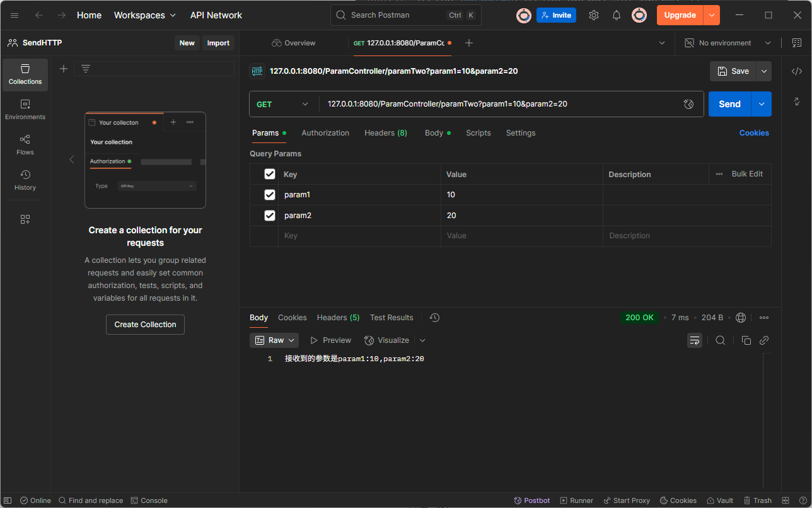This screenshot has width=812, height=508.
Task: Open the response Test Results tab
Action: click(x=391, y=318)
